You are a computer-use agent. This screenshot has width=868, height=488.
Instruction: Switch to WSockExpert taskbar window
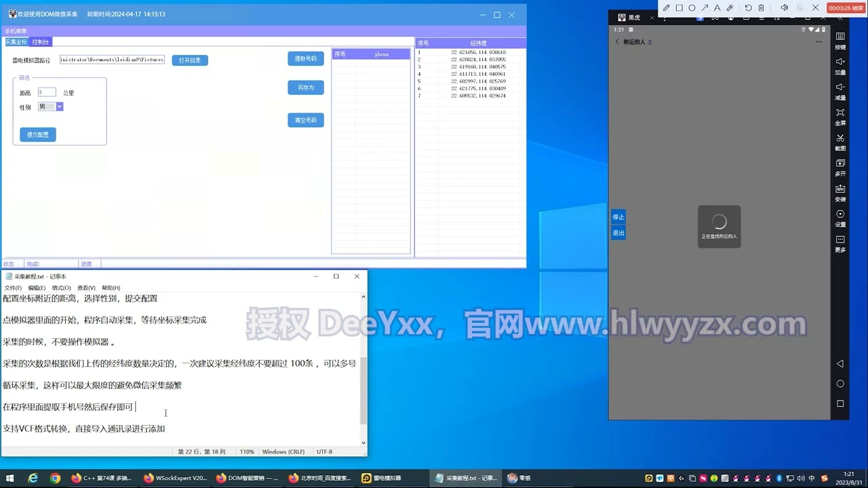click(x=175, y=478)
